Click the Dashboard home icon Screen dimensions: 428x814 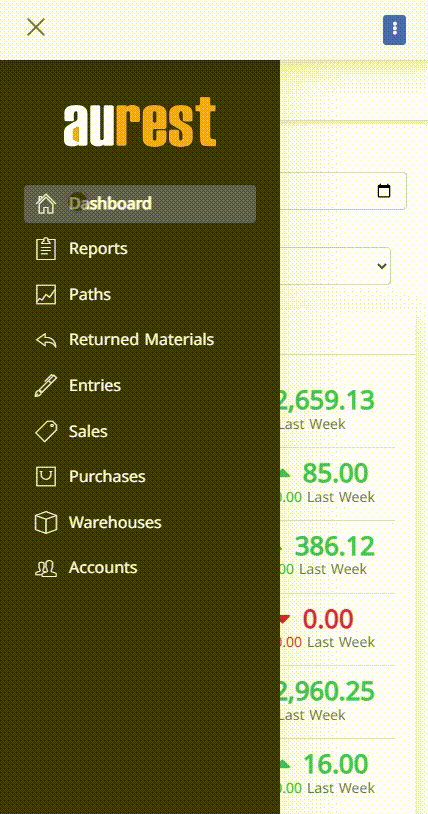point(46,204)
